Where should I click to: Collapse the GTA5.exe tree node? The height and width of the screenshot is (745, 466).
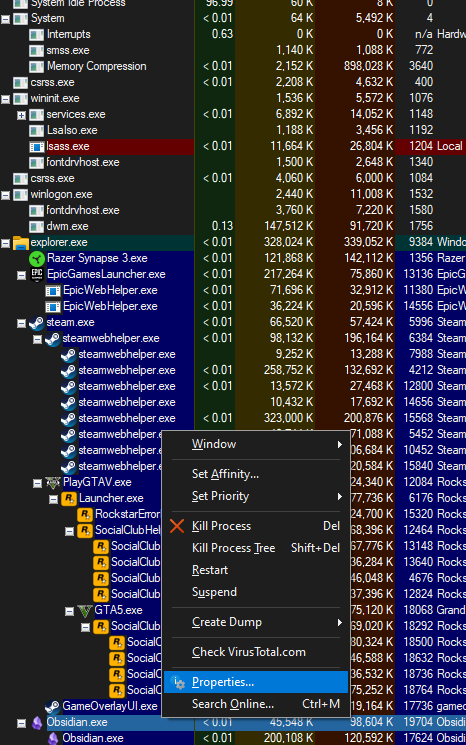[x=69, y=611]
